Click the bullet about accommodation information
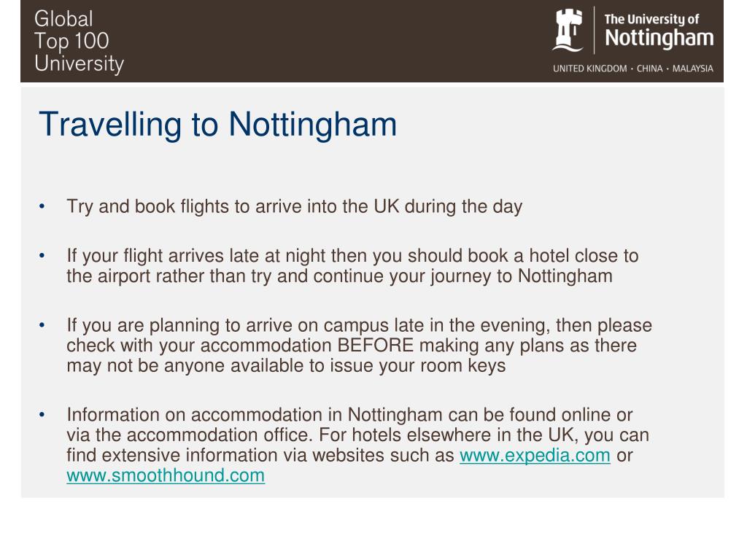 pos(357,445)
